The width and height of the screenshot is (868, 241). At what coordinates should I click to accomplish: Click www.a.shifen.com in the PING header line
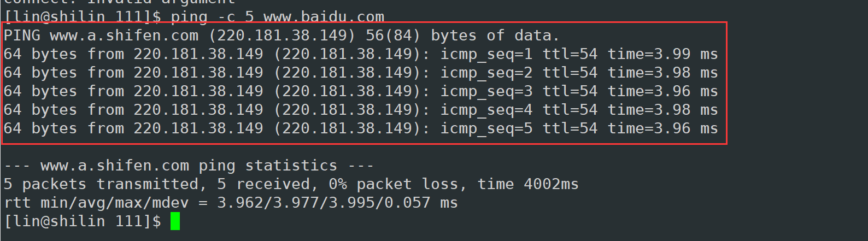coord(124,36)
